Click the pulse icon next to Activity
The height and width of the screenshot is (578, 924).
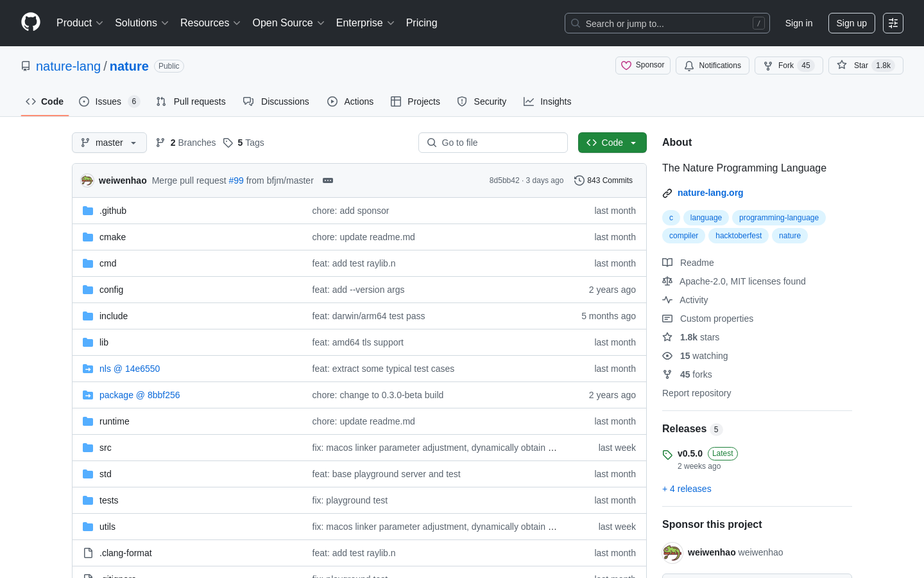667,300
